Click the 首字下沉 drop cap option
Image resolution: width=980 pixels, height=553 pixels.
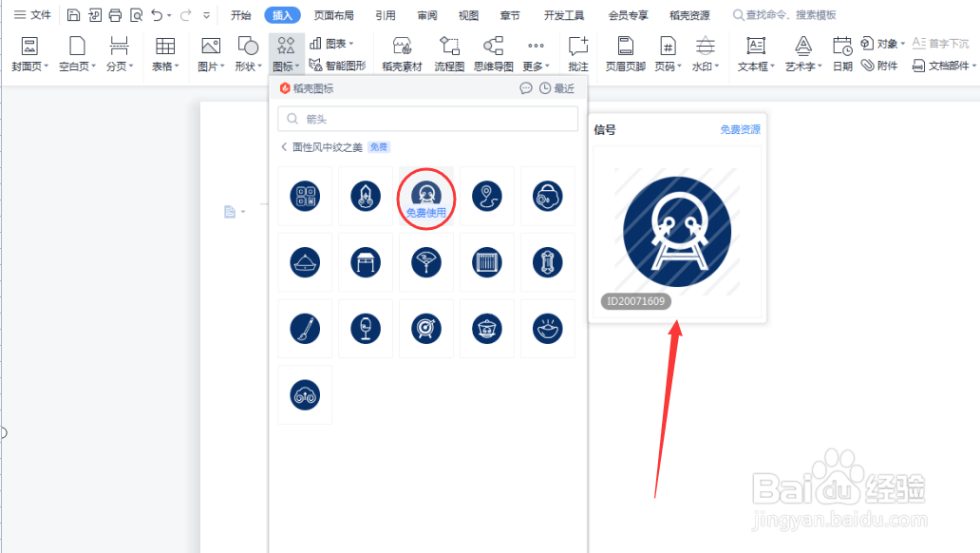click(941, 43)
